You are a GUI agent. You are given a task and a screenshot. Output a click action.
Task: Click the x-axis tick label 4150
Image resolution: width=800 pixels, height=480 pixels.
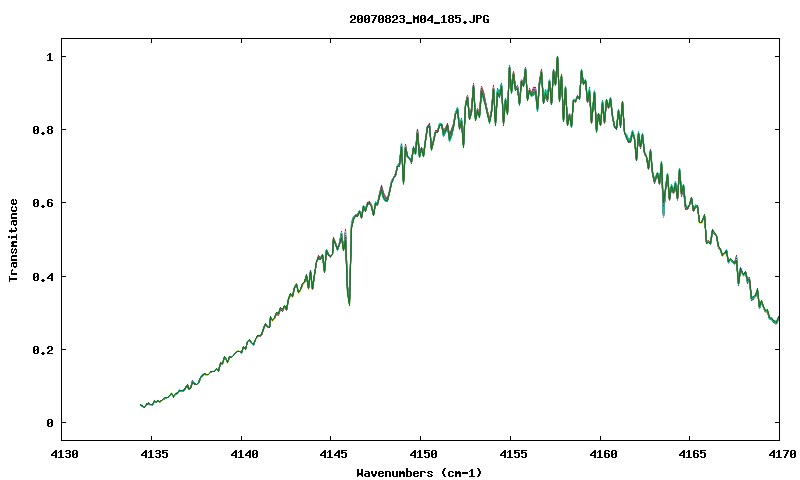(421, 454)
